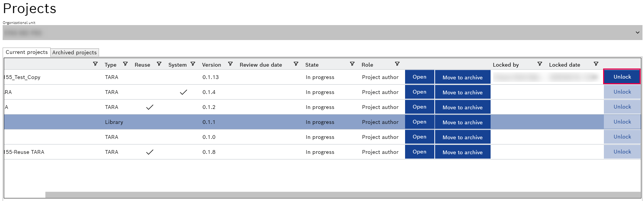
Task: Switch to the Archived projects tab
Action: click(74, 52)
